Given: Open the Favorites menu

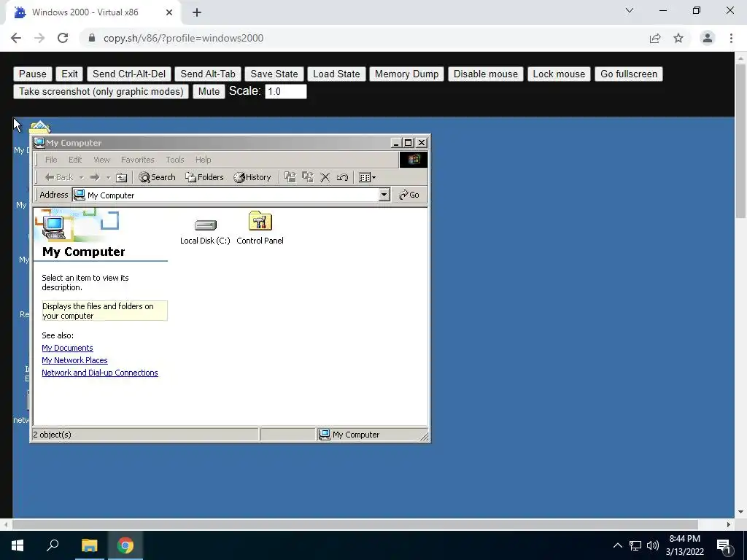Looking at the screenshot, I should [138, 160].
